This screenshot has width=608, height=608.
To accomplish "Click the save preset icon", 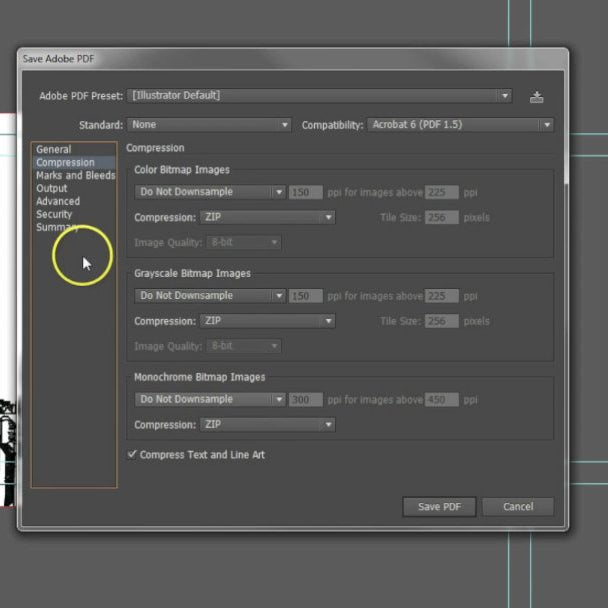I will point(537,97).
